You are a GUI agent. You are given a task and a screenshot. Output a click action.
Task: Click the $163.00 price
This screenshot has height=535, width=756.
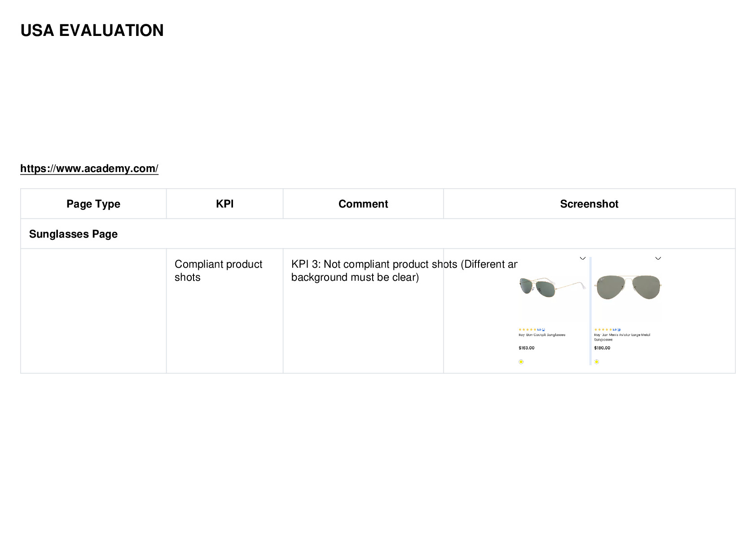pyautogui.click(x=527, y=348)
